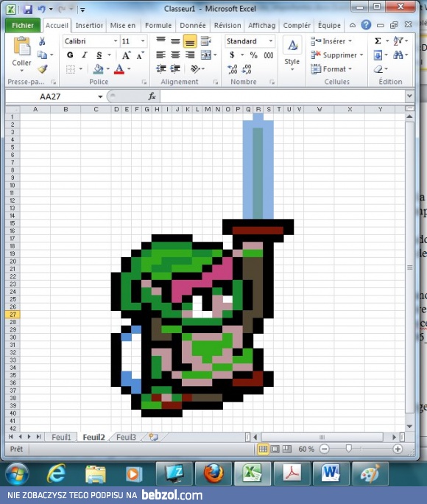Viewport: 427px width, 504px height.
Task: Save the workbook from quick access toolbar
Action: point(28,10)
